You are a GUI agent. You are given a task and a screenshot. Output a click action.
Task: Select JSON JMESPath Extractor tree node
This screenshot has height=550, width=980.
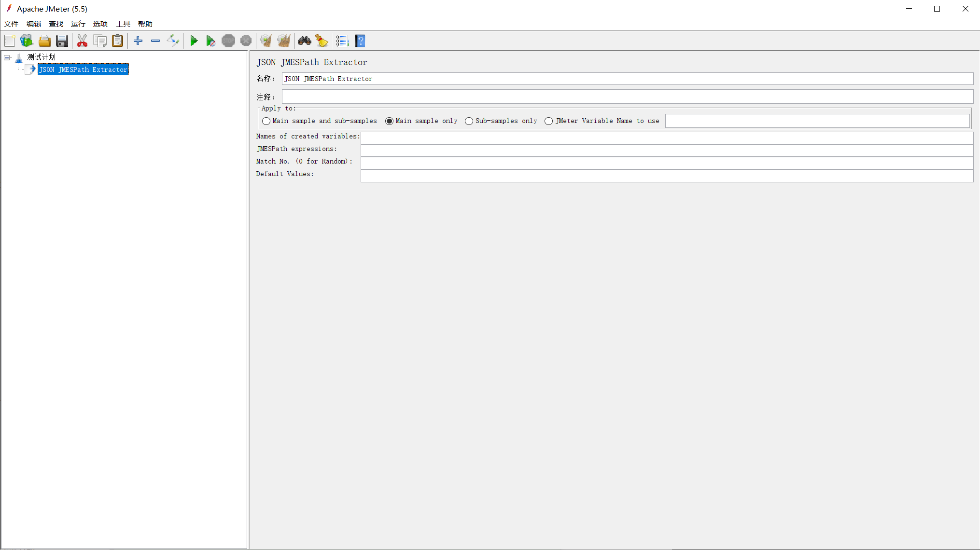tap(84, 69)
